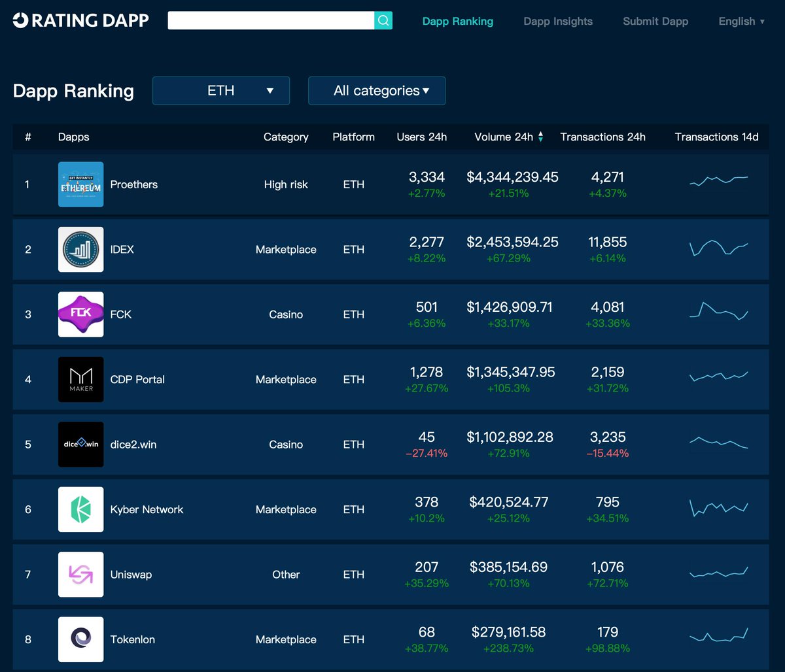The height and width of the screenshot is (672, 785).
Task: View the Uniswap 14d sparkline
Action: point(719,572)
